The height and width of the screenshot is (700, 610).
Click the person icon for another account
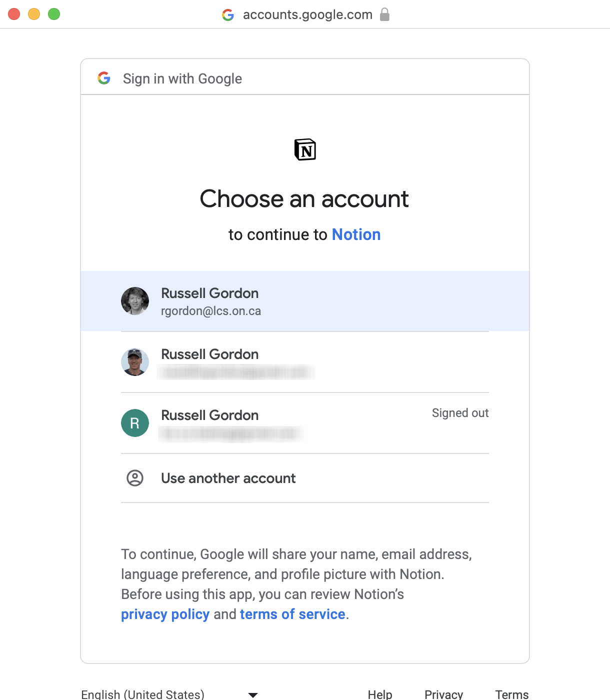[135, 478]
